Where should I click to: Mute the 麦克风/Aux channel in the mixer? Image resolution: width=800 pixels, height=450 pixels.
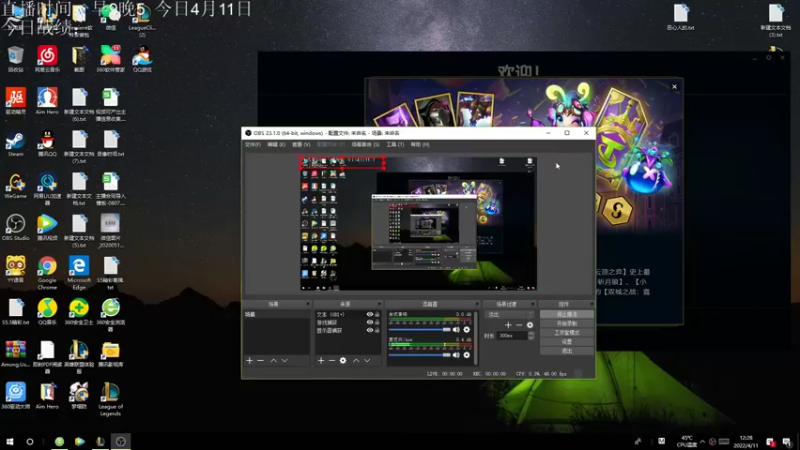point(456,355)
